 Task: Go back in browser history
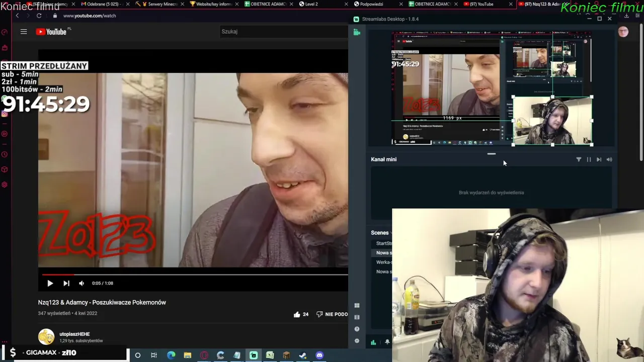17,16
